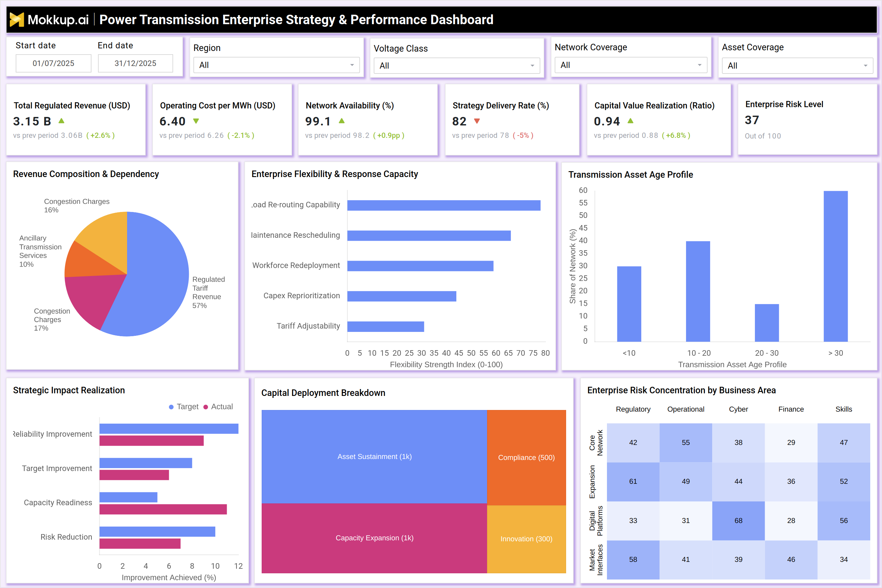Click the Enterprise Risk Level value 37

pyautogui.click(x=752, y=120)
